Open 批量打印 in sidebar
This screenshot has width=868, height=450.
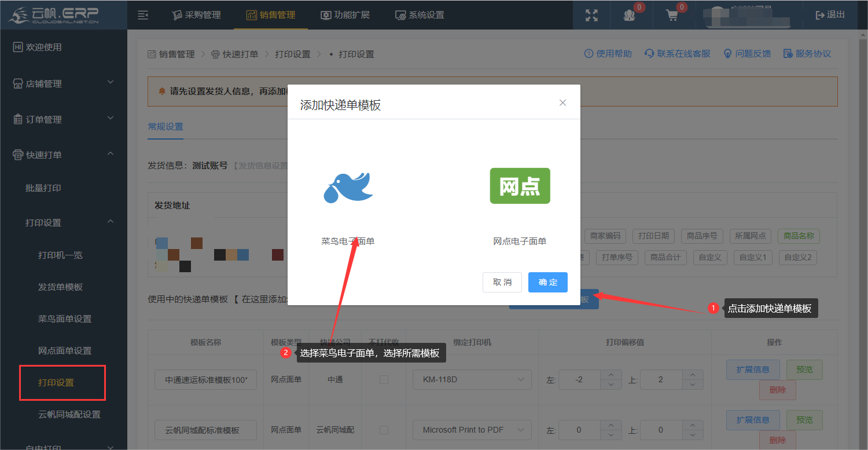[43, 188]
